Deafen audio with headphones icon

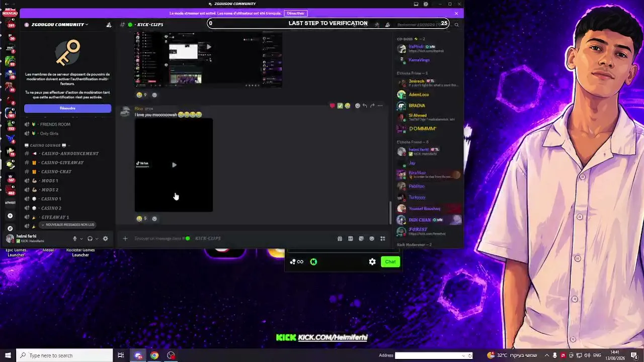90,239
